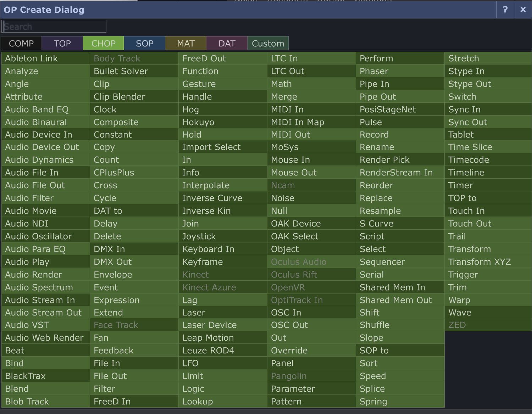Select the Parameter operator
The image size is (532, 414).
(x=311, y=389)
